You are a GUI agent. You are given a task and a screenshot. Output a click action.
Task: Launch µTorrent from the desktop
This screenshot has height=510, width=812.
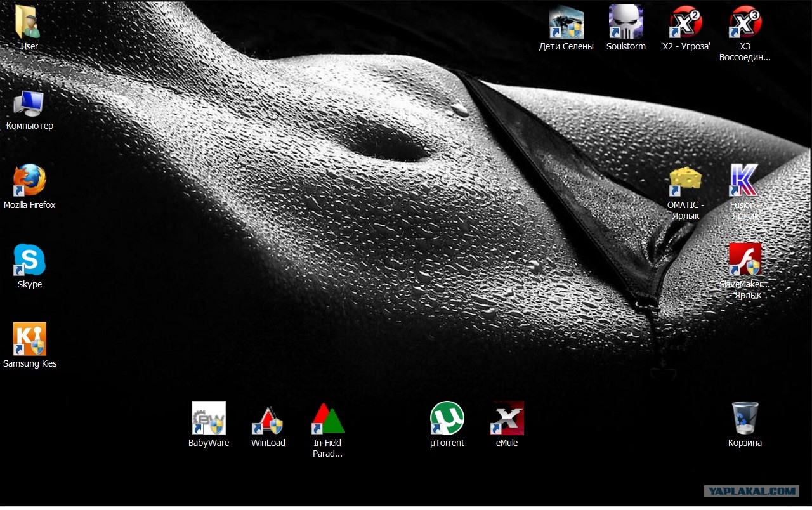(x=447, y=419)
